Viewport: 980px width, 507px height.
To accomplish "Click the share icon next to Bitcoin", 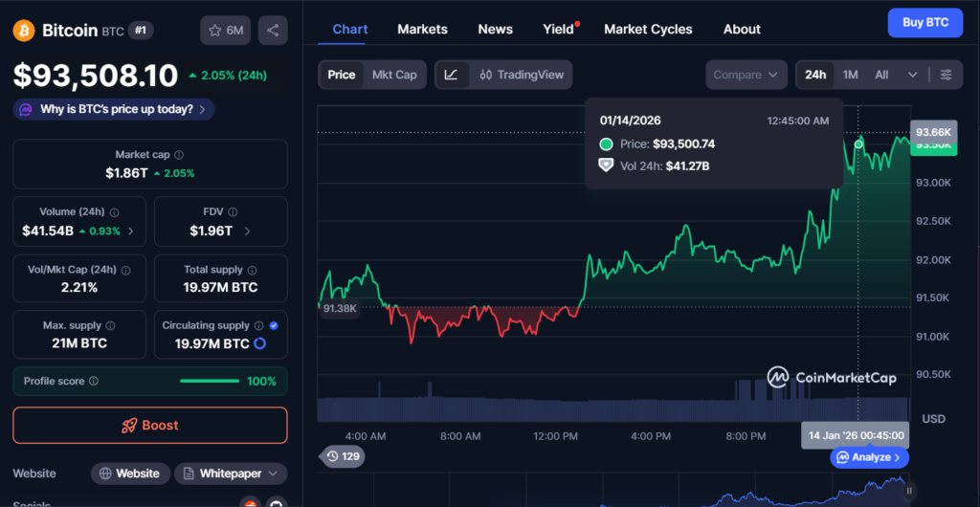I will coord(273,31).
